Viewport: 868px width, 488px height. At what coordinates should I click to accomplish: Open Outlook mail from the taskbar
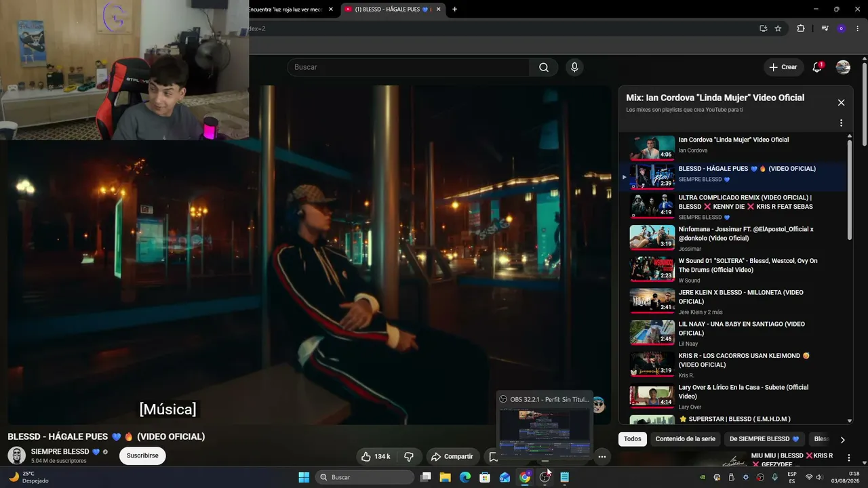505,477
